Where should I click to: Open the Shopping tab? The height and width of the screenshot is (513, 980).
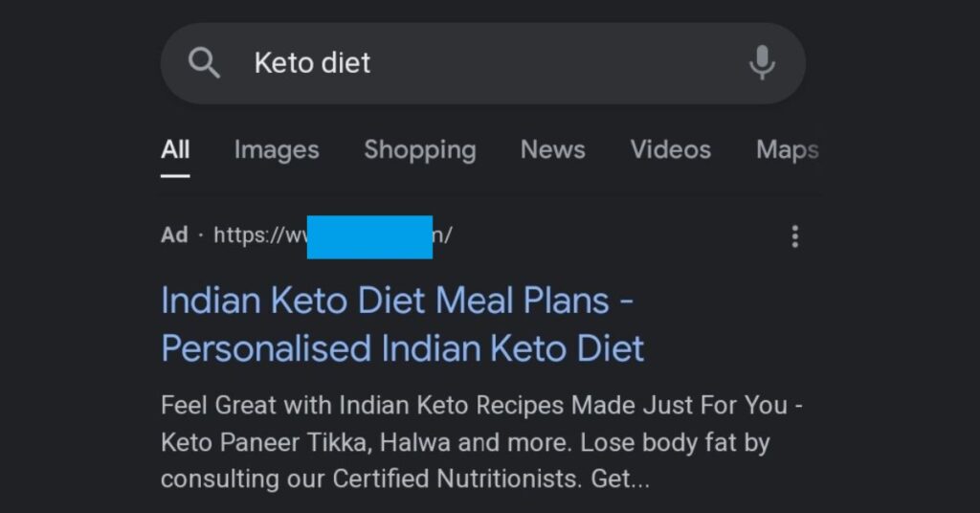tap(419, 150)
